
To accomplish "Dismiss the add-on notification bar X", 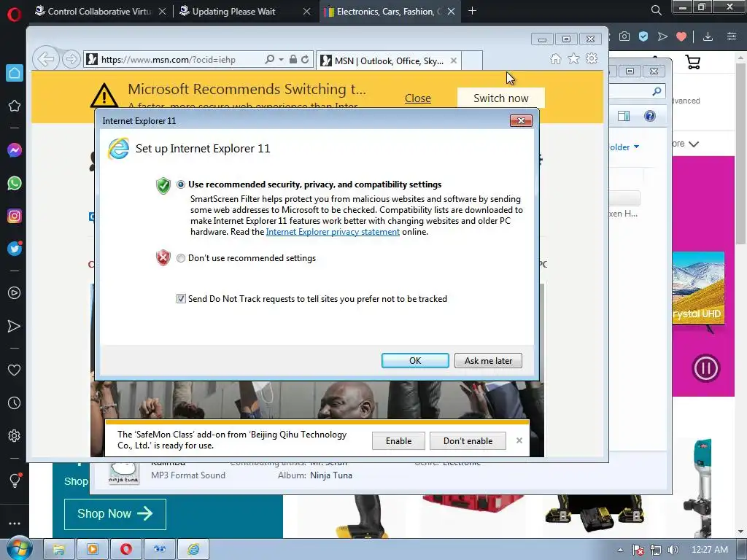I will tap(519, 440).
